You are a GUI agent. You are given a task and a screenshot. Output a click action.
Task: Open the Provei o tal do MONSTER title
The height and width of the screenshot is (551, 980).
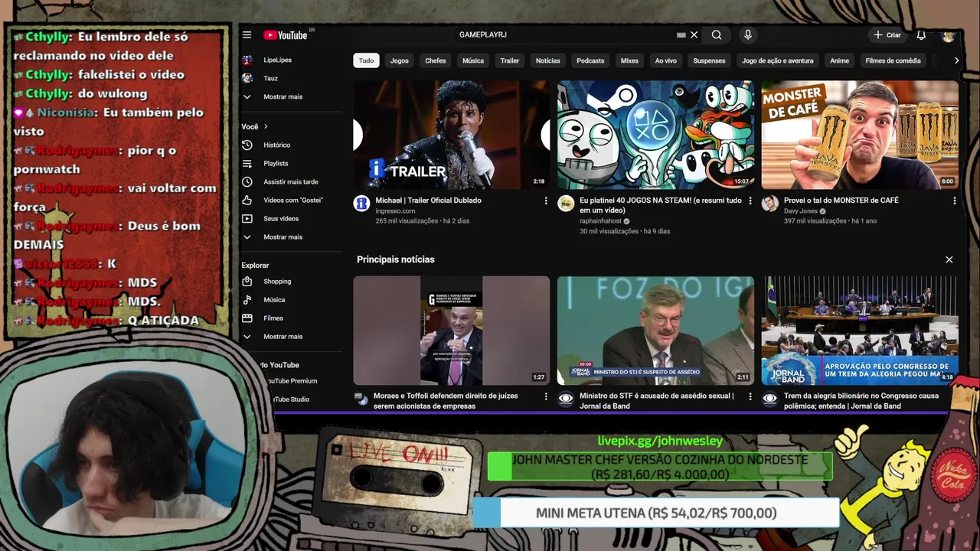click(x=841, y=201)
